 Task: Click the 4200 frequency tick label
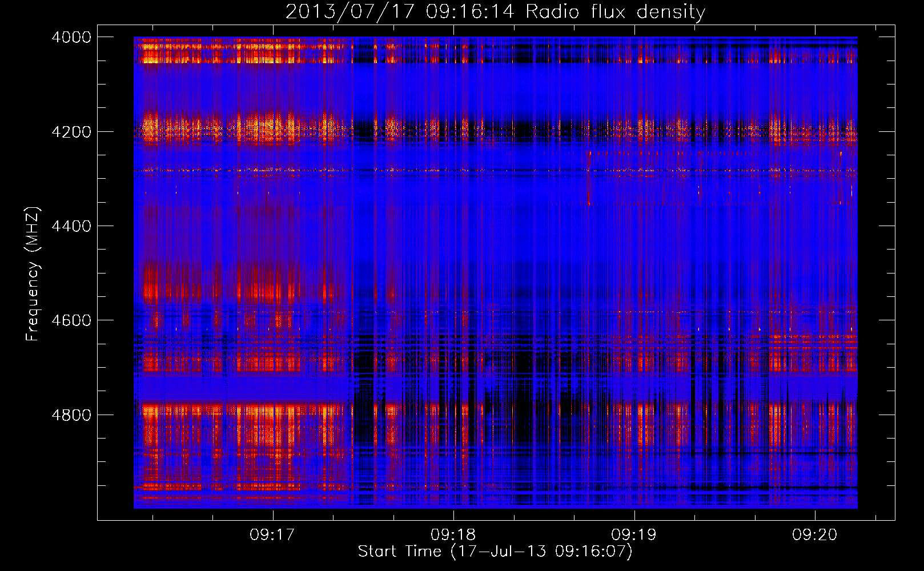pos(71,132)
